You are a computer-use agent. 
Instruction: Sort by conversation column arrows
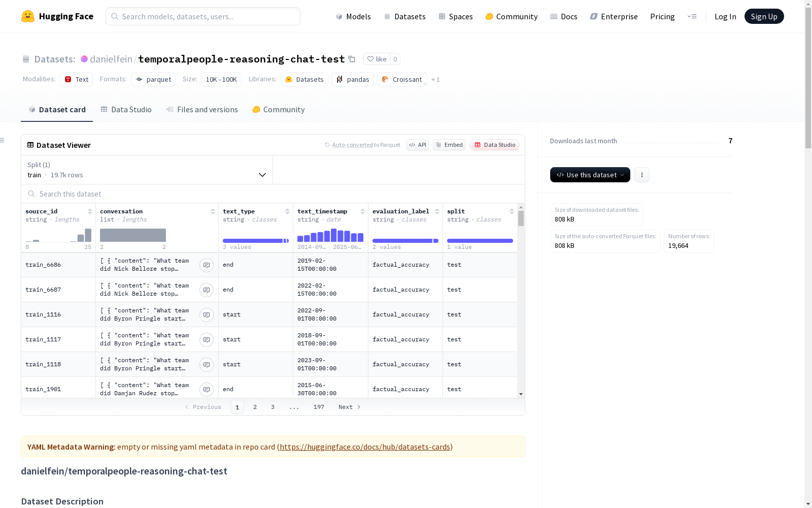pos(213,211)
